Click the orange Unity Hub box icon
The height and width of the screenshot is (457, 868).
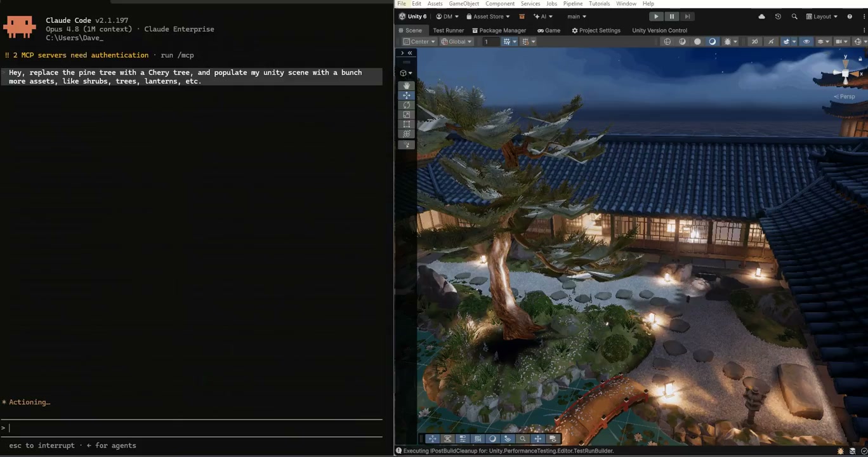[522, 17]
